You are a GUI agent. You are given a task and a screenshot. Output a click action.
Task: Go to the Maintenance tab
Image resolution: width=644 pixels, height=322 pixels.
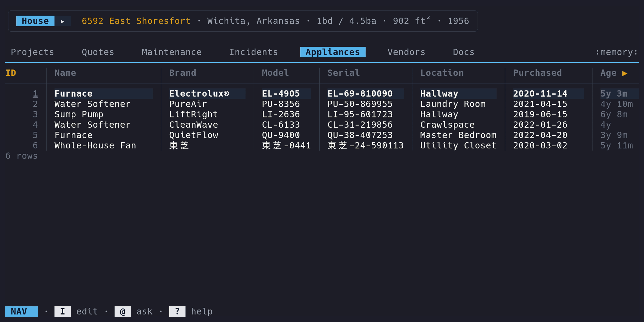pyautogui.click(x=172, y=52)
